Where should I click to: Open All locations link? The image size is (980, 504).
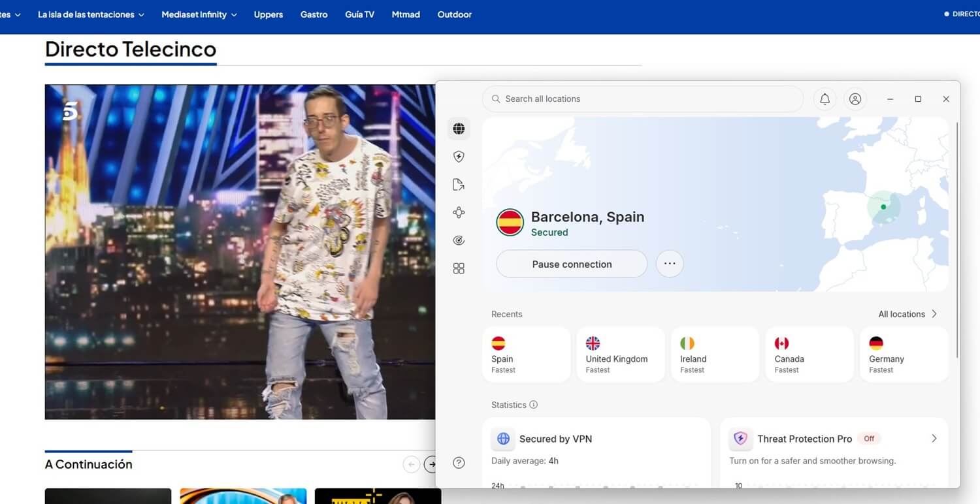point(907,314)
